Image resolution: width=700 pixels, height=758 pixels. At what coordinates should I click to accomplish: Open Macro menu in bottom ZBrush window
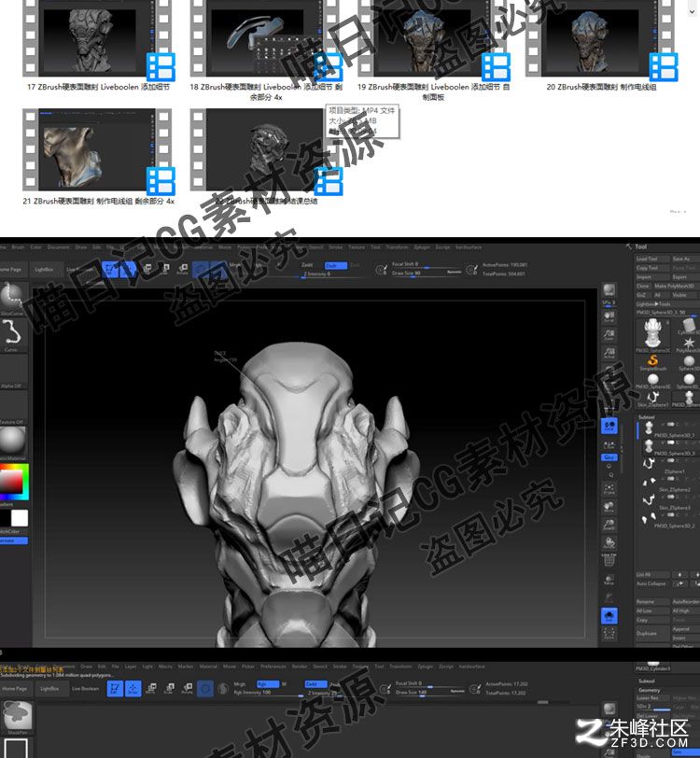click(165, 667)
